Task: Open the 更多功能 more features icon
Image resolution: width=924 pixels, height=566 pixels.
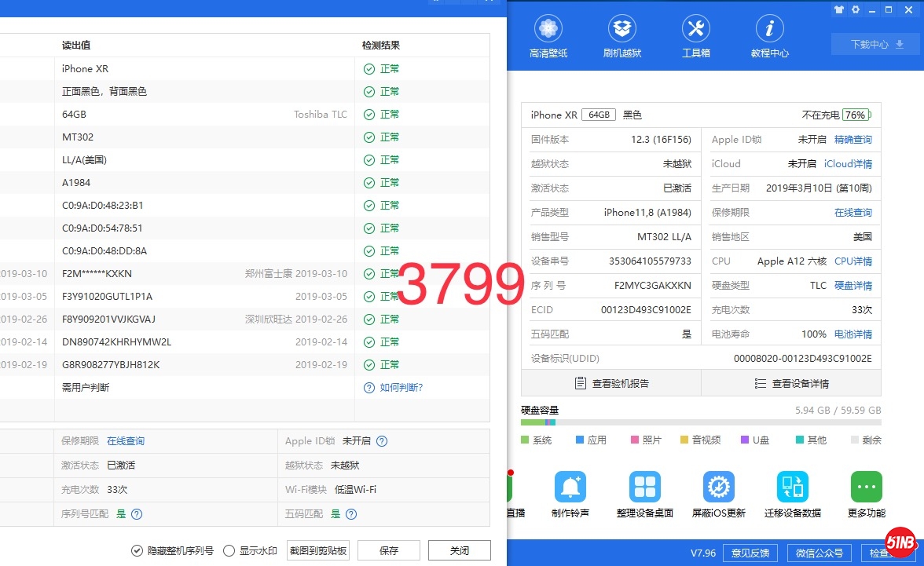Action: pyautogui.click(x=866, y=487)
